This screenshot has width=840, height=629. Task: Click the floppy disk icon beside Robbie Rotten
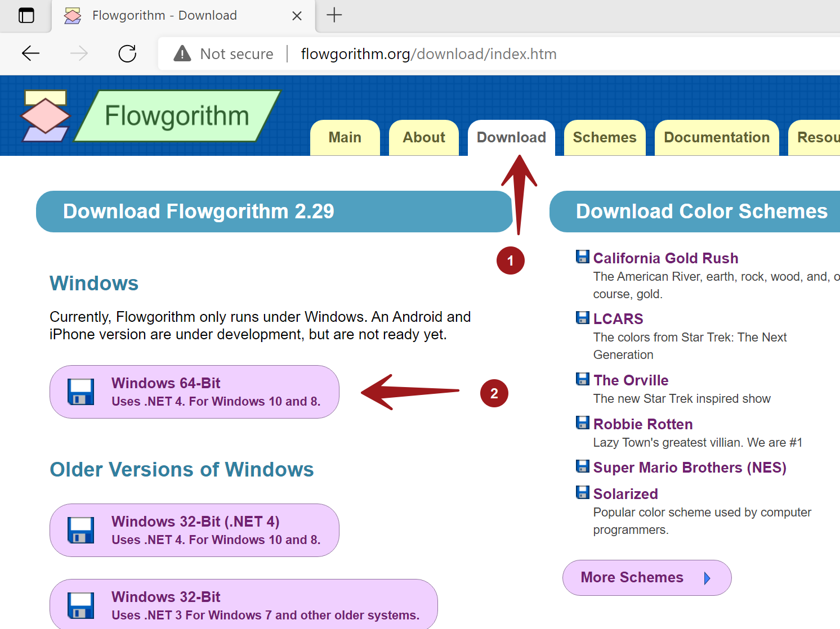(583, 423)
